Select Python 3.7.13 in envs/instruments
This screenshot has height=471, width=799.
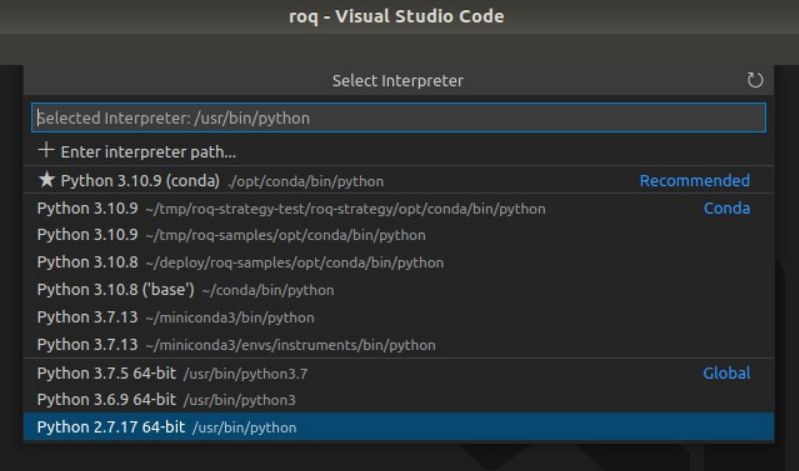pyautogui.click(x=398, y=345)
